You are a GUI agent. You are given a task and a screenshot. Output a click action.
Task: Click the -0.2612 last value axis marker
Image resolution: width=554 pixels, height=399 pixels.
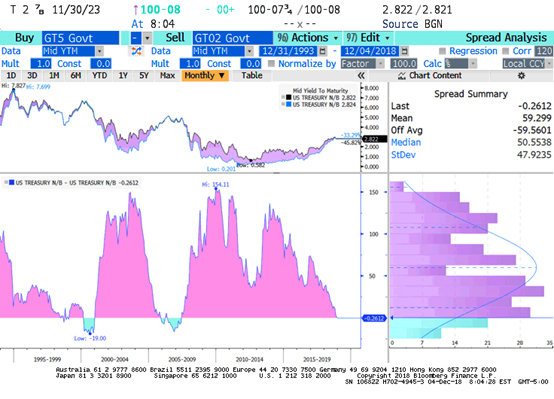(374, 318)
